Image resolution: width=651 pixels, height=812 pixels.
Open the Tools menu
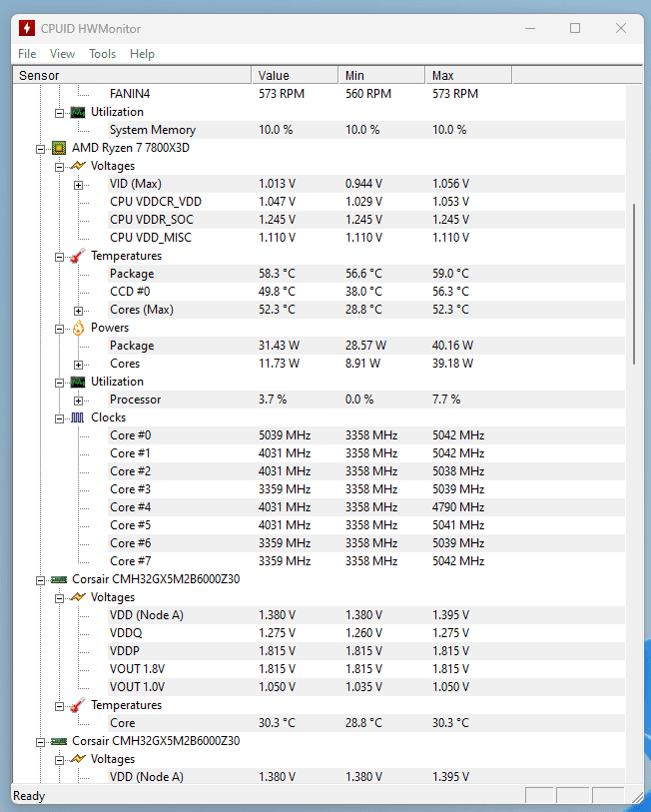coord(102,54)
